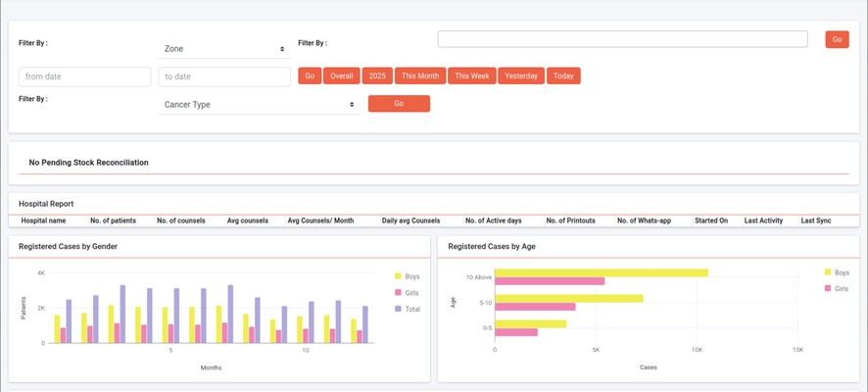Apply the This Week filter
This screenshot has width=868, height=392.
[472, 76]
